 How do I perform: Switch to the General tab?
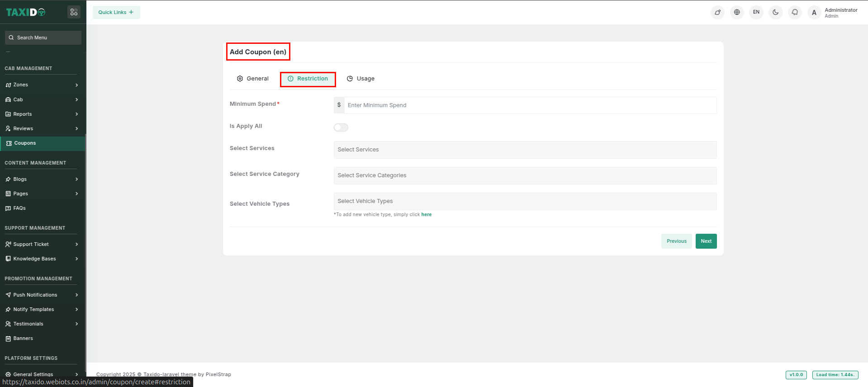tap(253, 79)
